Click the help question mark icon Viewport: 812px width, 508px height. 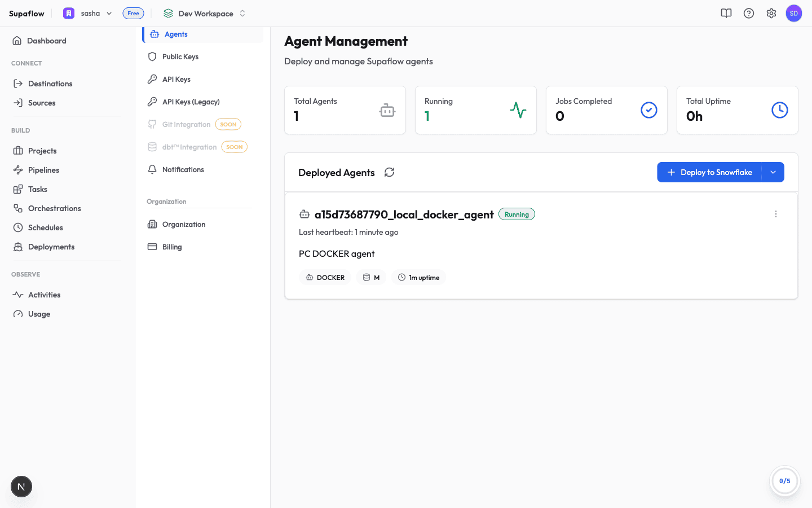pos(749,14)
